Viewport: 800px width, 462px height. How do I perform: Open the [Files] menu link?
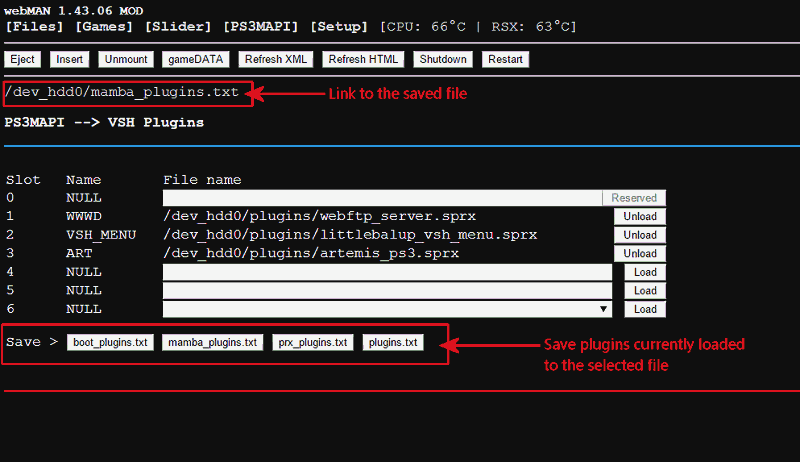point(34,27)
